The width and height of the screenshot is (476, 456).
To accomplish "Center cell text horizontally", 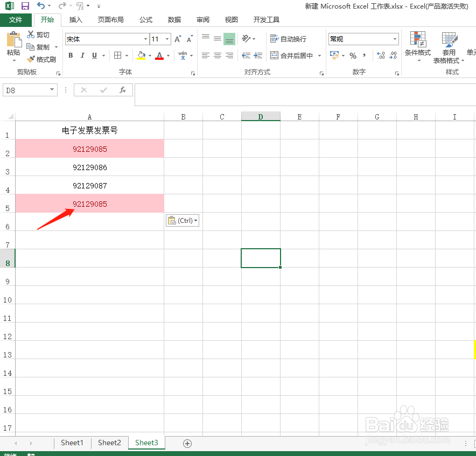I will tap(218, 55).
